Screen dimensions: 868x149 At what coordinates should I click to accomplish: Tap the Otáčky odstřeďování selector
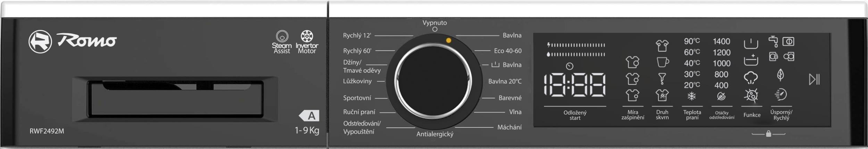pos(722,115)
